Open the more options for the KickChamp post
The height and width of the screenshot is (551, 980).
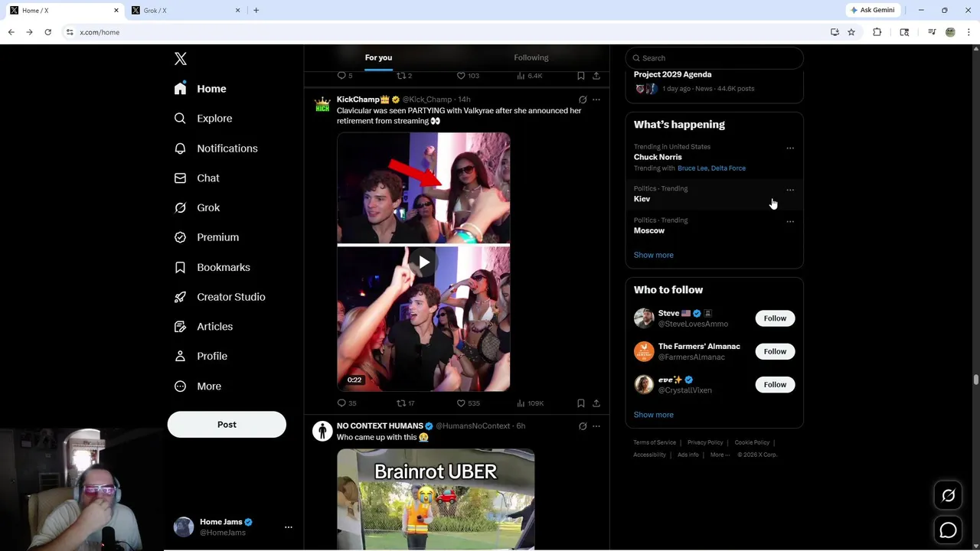tap(596, 99)
